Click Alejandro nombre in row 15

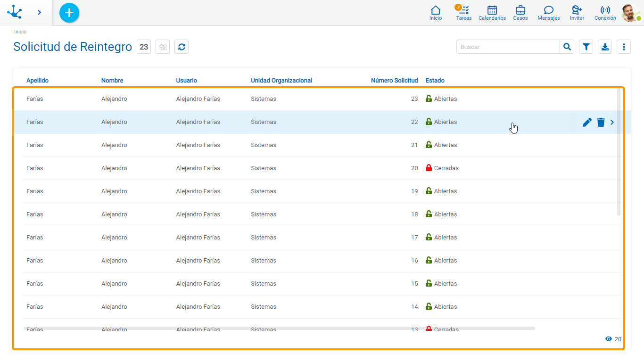(114, 284)
